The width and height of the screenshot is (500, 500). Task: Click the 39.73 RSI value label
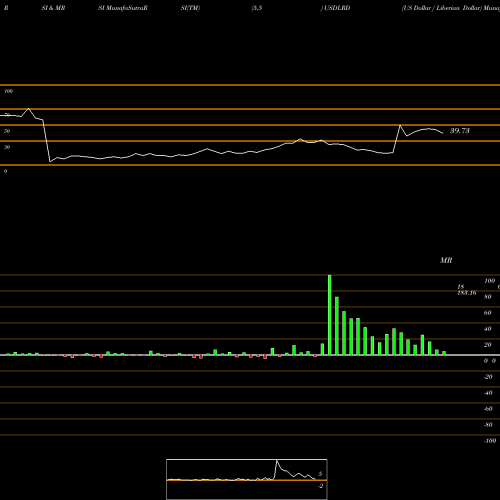pos(460,131)
